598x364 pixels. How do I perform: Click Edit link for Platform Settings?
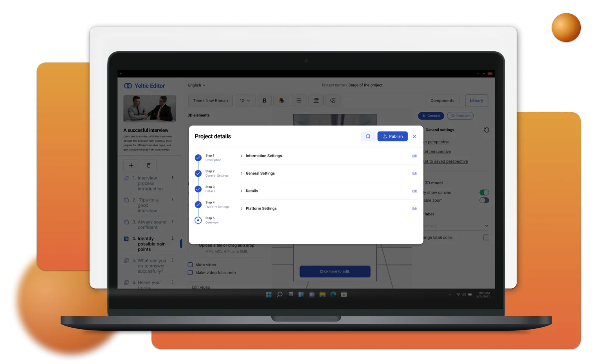coord(414,209)
